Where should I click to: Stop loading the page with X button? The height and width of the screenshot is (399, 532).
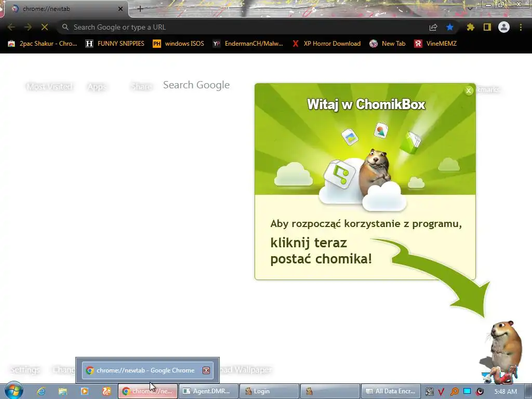click(45, 27)
